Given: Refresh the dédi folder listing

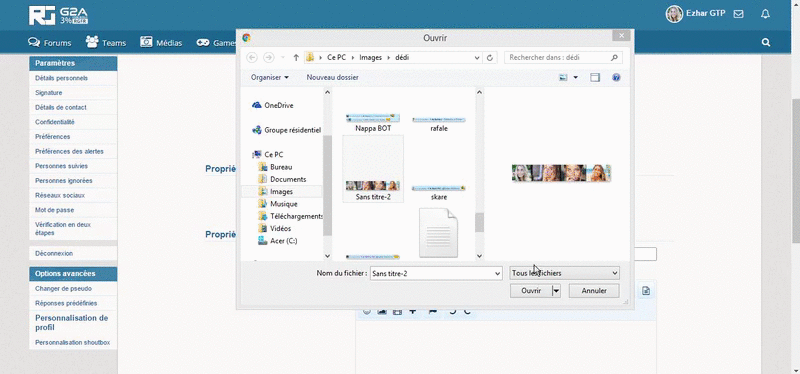Looking at the screenshot, I should [x=490, y=58].
